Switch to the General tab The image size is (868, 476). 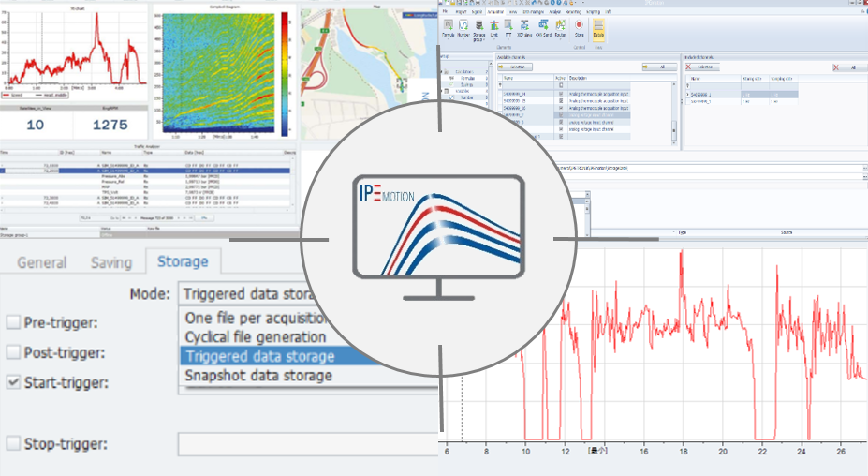coord(41,262)
